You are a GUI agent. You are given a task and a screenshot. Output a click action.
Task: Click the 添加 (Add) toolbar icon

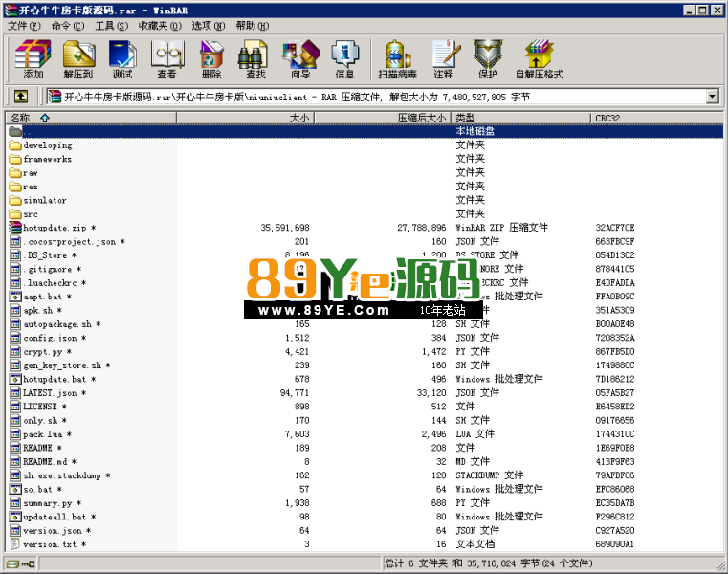click(x=33, y=59)
